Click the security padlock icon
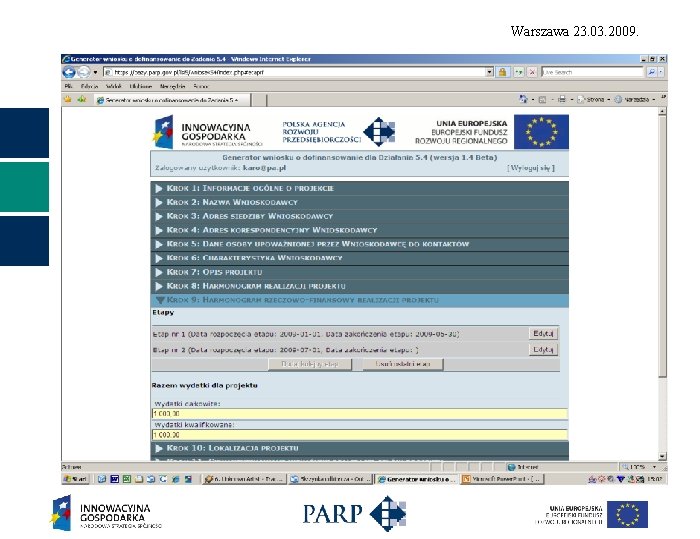 502,72
